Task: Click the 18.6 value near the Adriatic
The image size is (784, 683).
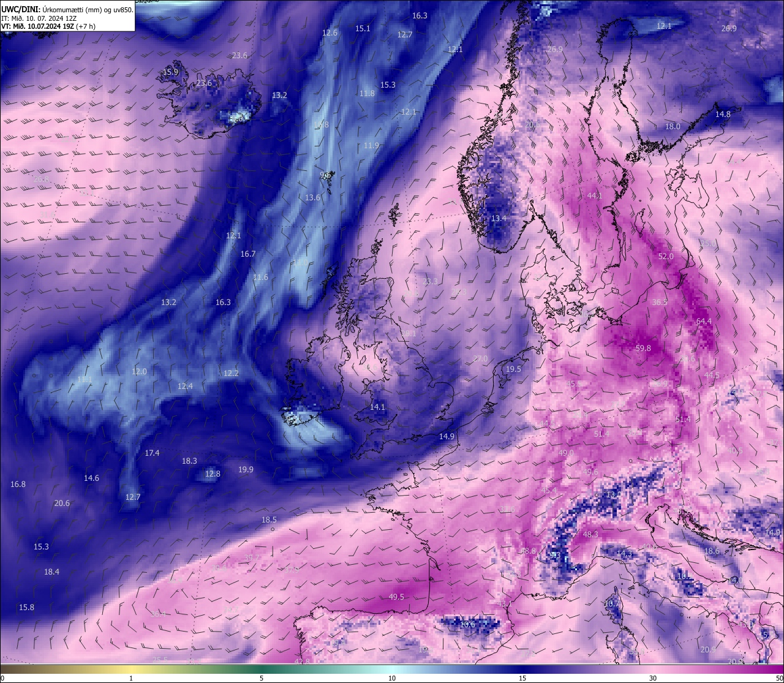Action: click(x=712, y=551)
